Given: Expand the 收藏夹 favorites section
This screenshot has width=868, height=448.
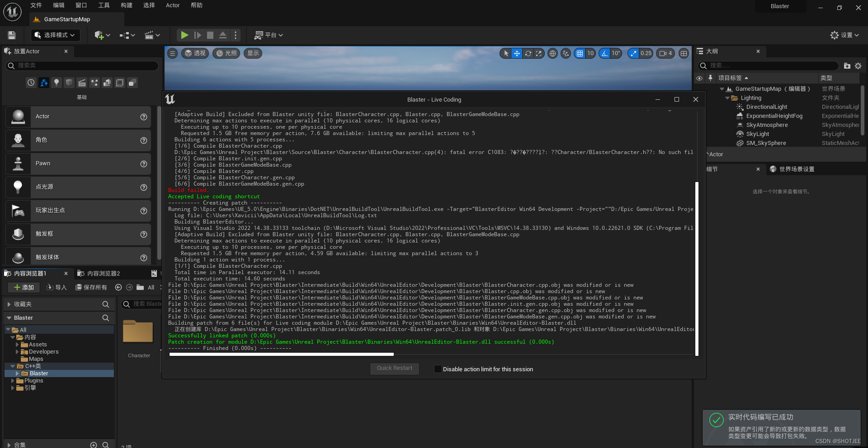Looking at the screenshot, I should coord(9,304).
